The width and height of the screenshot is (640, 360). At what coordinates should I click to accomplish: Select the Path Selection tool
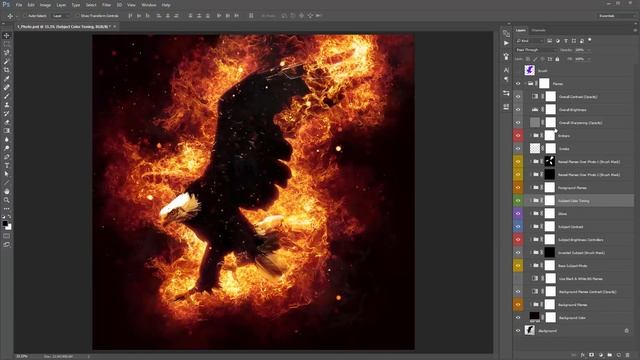[x=7, y=174]
